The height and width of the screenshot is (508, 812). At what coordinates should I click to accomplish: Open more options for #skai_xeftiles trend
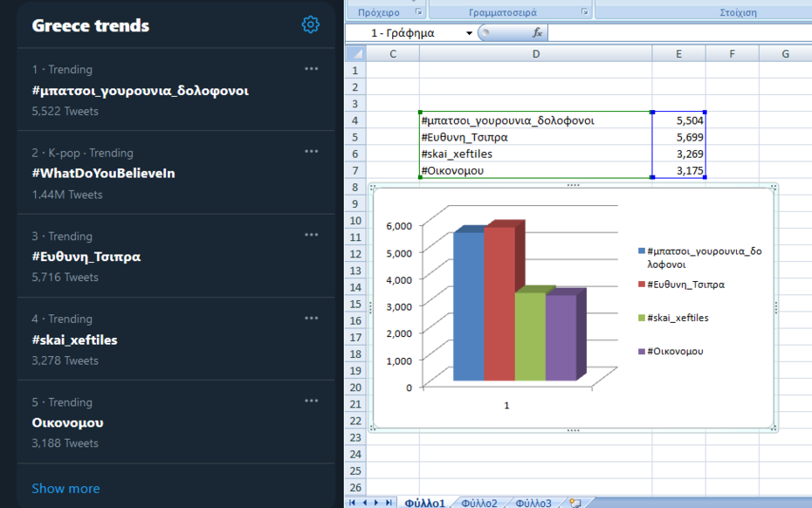(x=311, y=318)
